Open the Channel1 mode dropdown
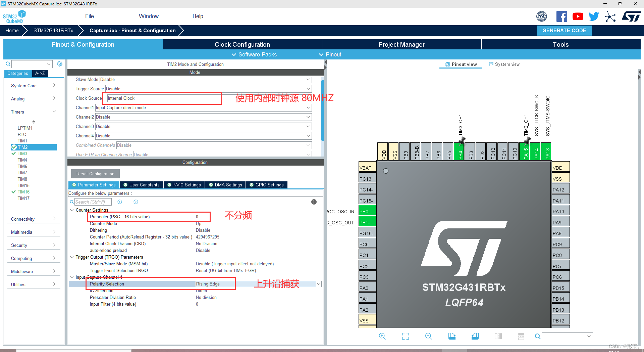The width and height of the screenshot is (644, 352). [x=203, y=108]
